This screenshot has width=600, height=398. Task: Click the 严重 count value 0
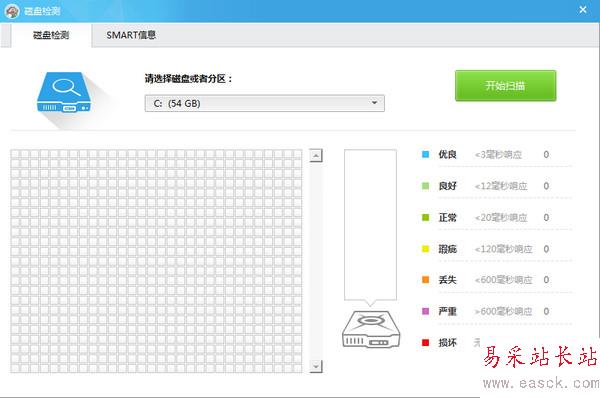pos(546,311)
